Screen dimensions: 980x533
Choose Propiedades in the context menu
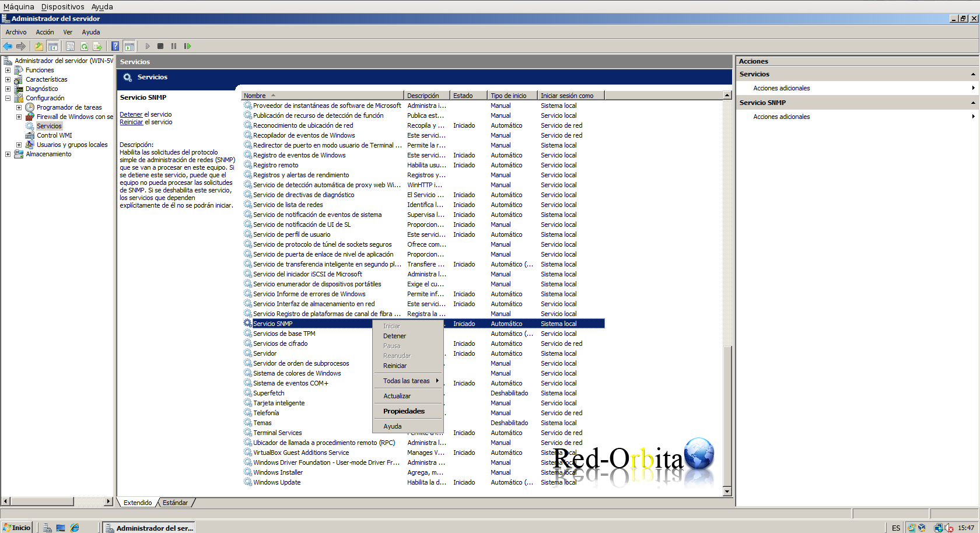404,411
